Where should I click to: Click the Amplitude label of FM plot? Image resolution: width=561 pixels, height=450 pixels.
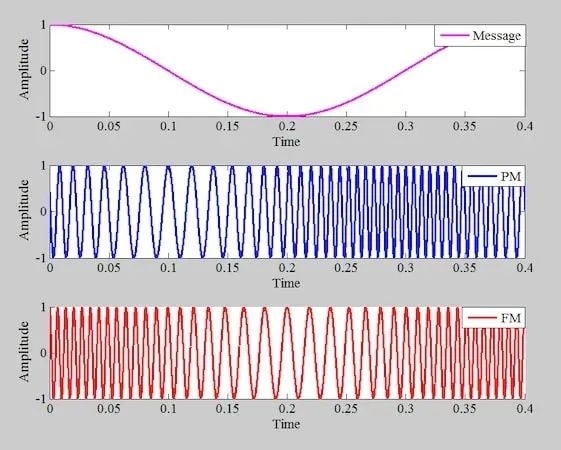(24, 351)
